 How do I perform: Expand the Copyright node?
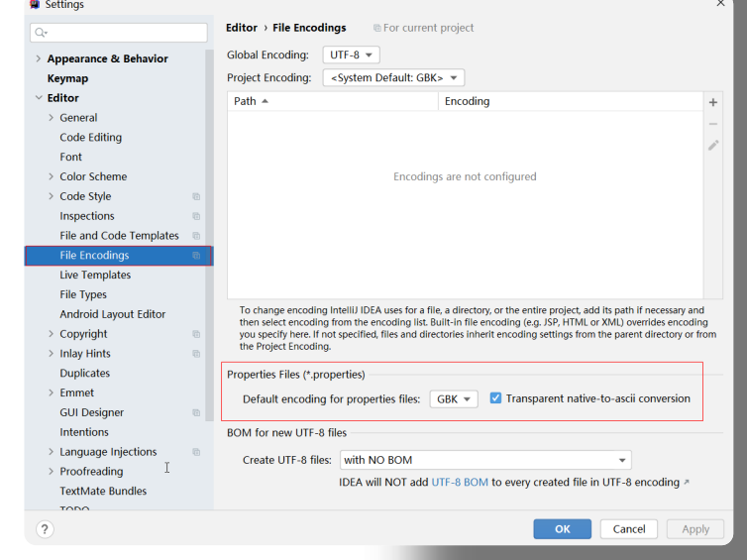coord(51,334)
